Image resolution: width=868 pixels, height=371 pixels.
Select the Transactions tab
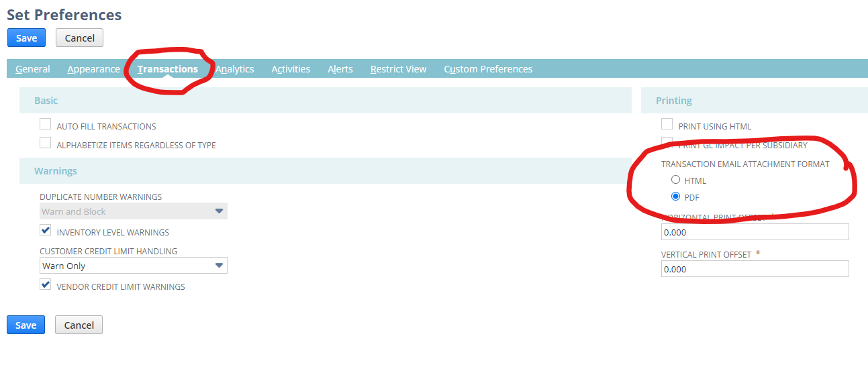(x=168, y=69)
